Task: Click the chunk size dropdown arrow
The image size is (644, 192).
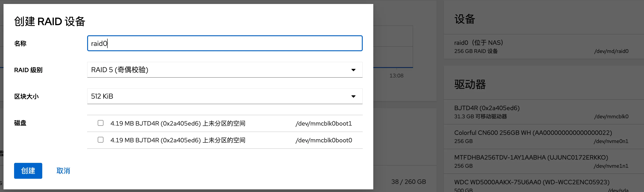Action: coord(353,96)
